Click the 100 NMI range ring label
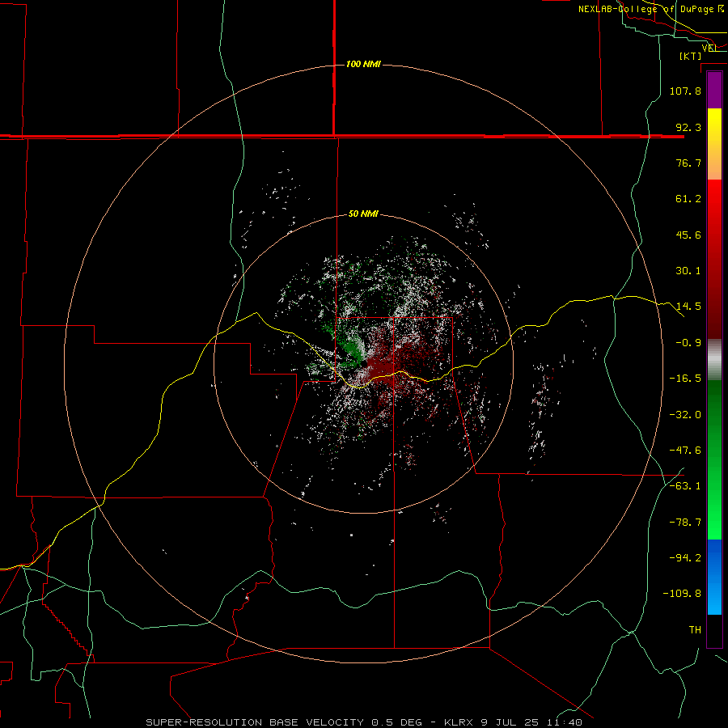The height and width of the screenshot is (728, 728). pyautogui.click(x=363, y=64)
